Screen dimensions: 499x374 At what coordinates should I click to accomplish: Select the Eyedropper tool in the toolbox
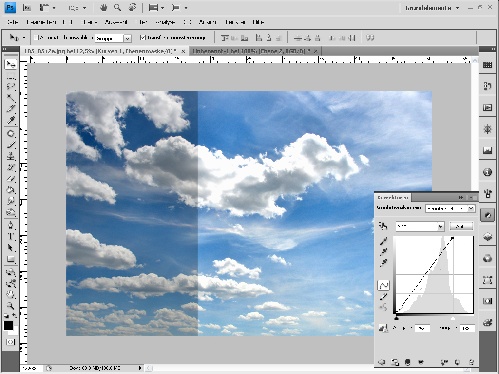tap(11, 120)
